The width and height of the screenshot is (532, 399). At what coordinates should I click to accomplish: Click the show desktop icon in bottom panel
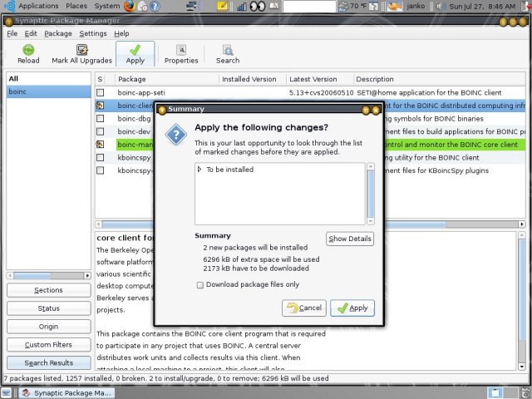pyautogui.click(x=6, y=392)
